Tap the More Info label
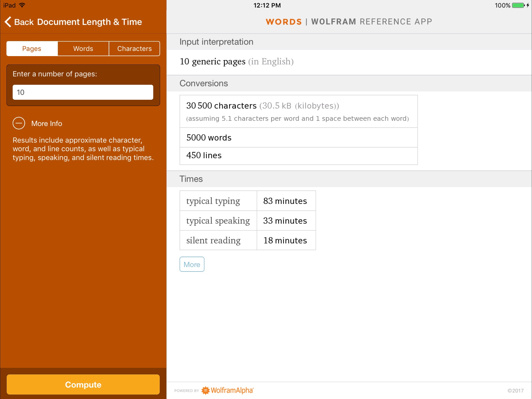The width and height of the screenshot is (532, 399). pos(47,124)
